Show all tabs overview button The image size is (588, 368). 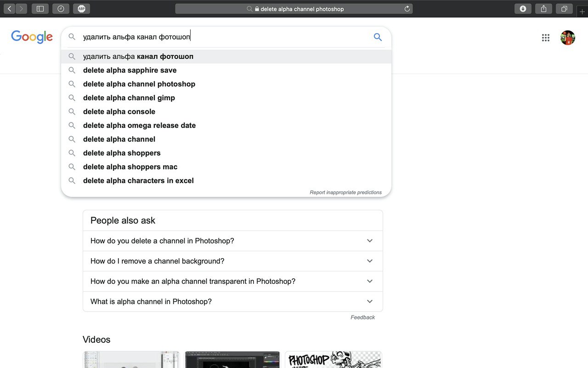pyautogui.click(x=564, y=9)
